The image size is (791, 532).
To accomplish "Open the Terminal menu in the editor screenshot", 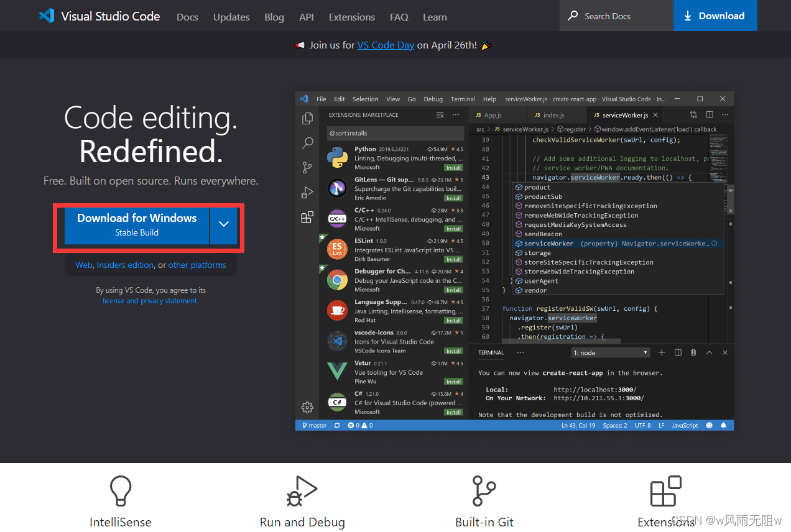I will (463, 99).
